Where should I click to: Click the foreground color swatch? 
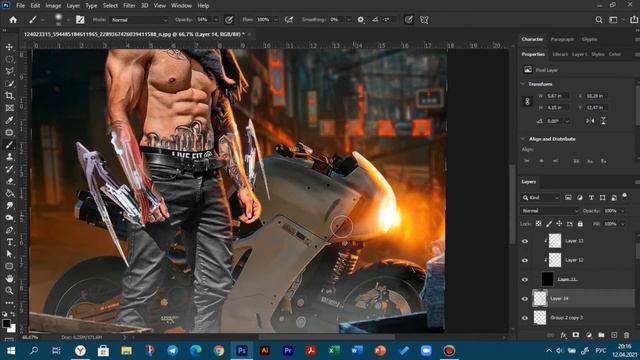6,323
